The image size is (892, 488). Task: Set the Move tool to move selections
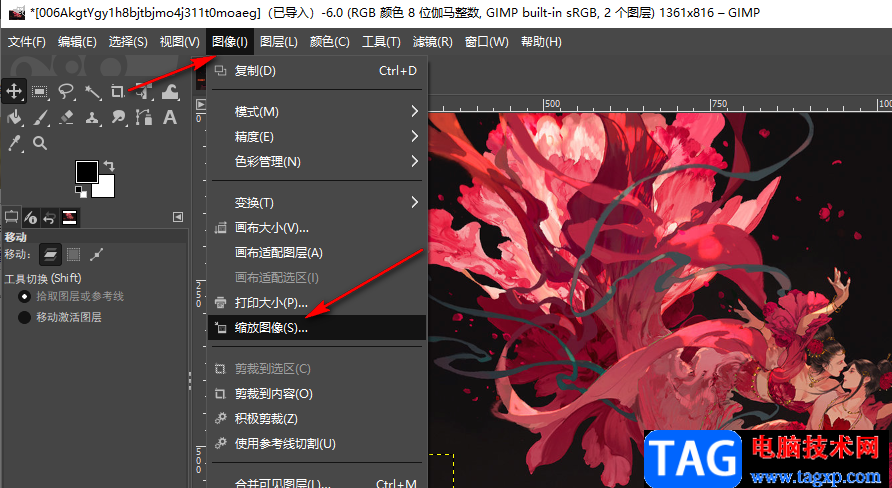coord(73,255)
